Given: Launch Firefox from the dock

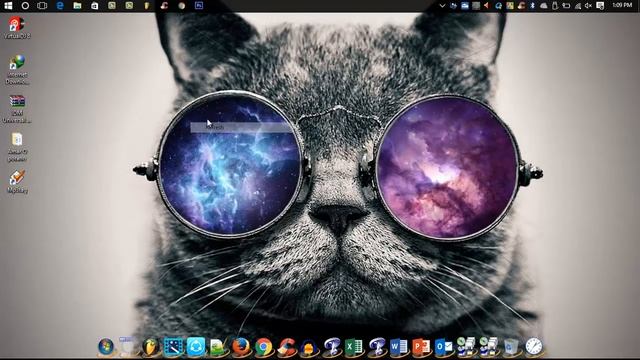Looking at the screenshot, I should 241,347.
